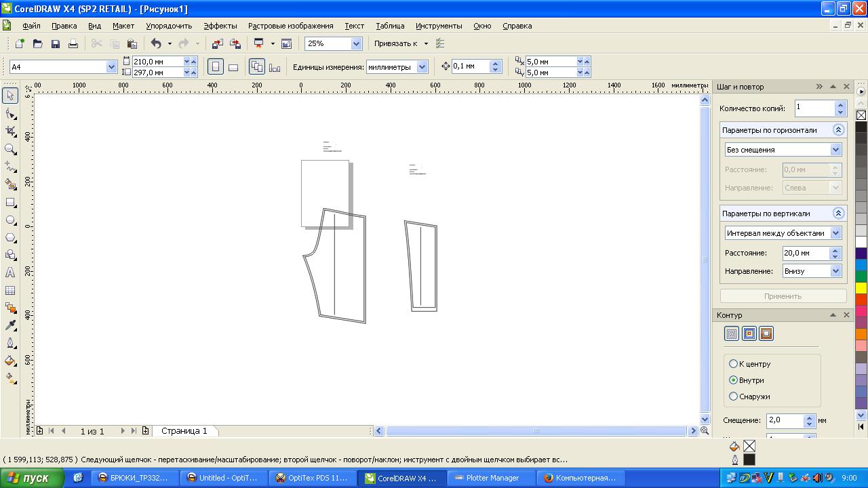Screen dimensions: 868x488
Task: Select the Pick tool in the toolbox
Action: [10, 96]
